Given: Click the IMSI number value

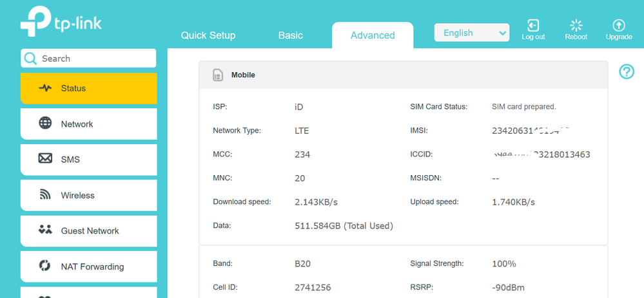Looking at the screenshot, I should 531,131.
